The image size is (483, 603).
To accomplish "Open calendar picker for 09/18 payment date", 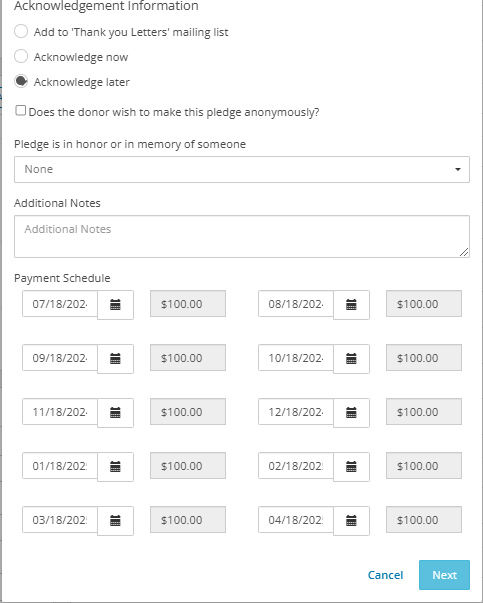I will point(115,359).
